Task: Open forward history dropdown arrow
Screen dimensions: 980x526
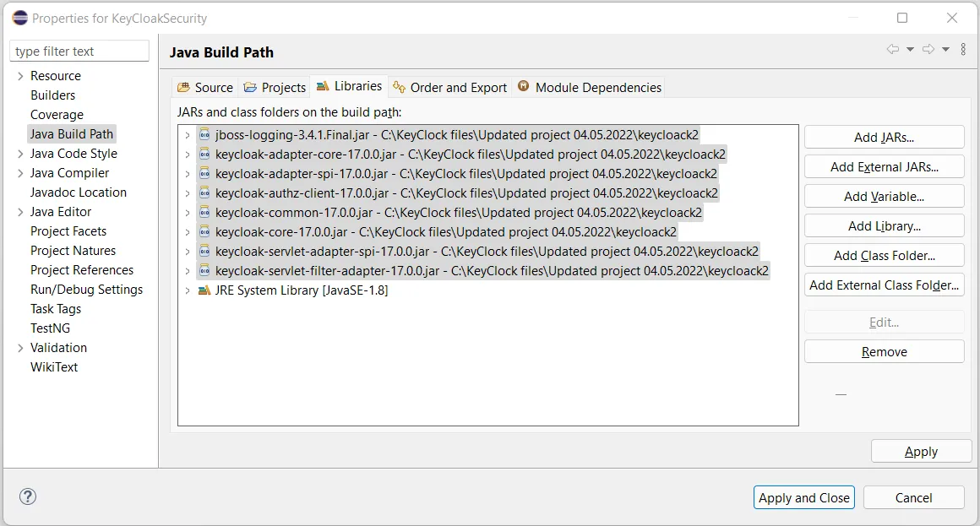Action: pyautogui.click(x=945, y=49)
